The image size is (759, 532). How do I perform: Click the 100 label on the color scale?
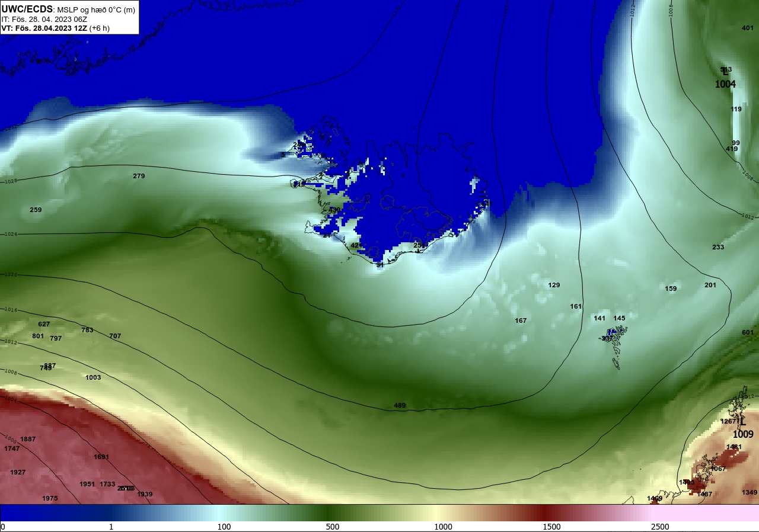[224, 527]
